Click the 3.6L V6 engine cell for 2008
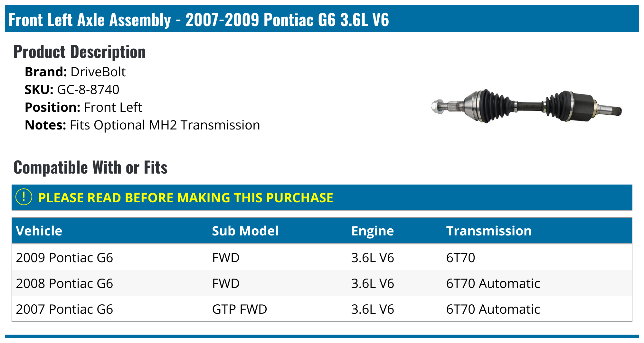Image resolution: width=644 pixels, height=343 pixels. point(372,283)
